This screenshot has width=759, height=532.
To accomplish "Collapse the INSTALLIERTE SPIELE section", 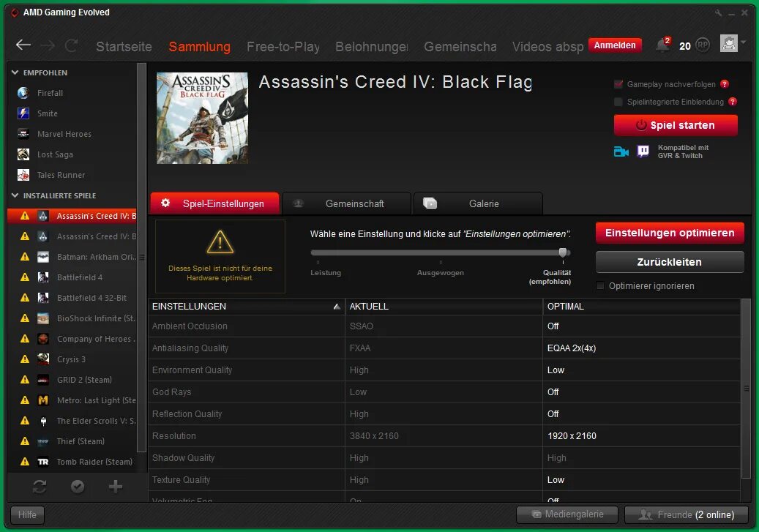I will [x=15, y=195].
